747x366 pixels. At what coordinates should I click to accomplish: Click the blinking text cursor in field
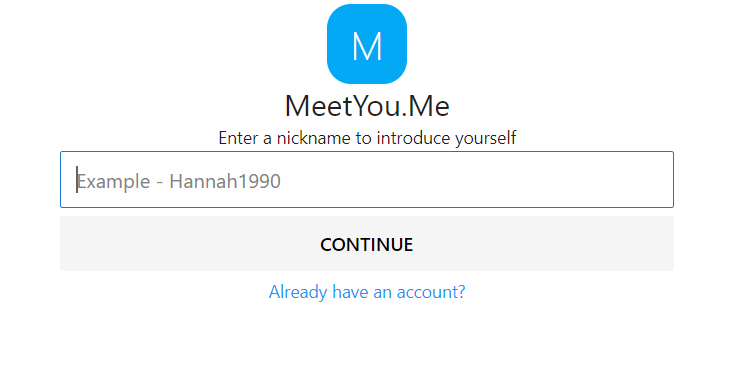[77, 180]
